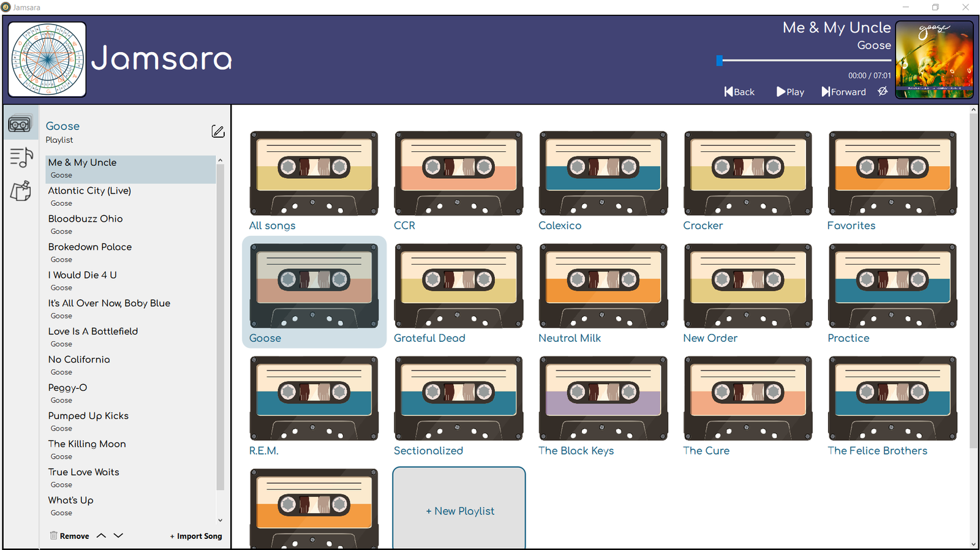Open the Sectionalized cassette playlist
Screen dimensions: 980x550
pos(459,398)
